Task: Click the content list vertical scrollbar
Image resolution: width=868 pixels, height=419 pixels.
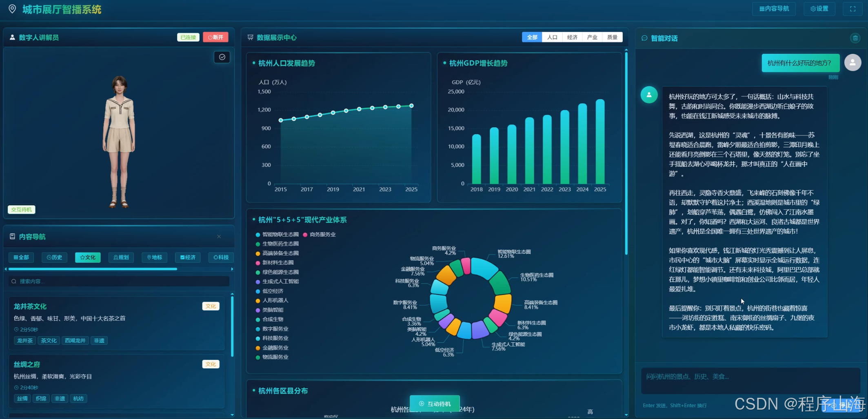Action: tap(232, 326)
